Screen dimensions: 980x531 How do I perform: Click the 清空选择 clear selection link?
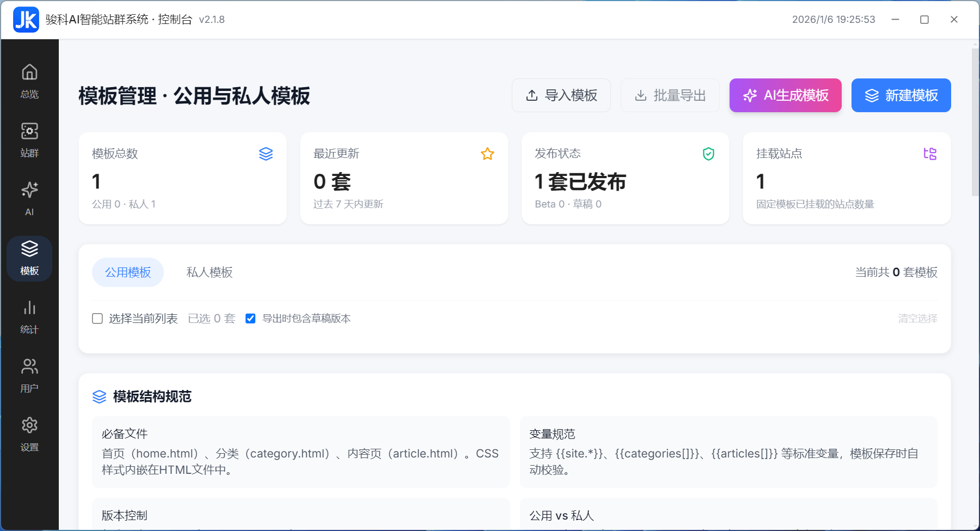pyautogui.click(x=917, y=319)
